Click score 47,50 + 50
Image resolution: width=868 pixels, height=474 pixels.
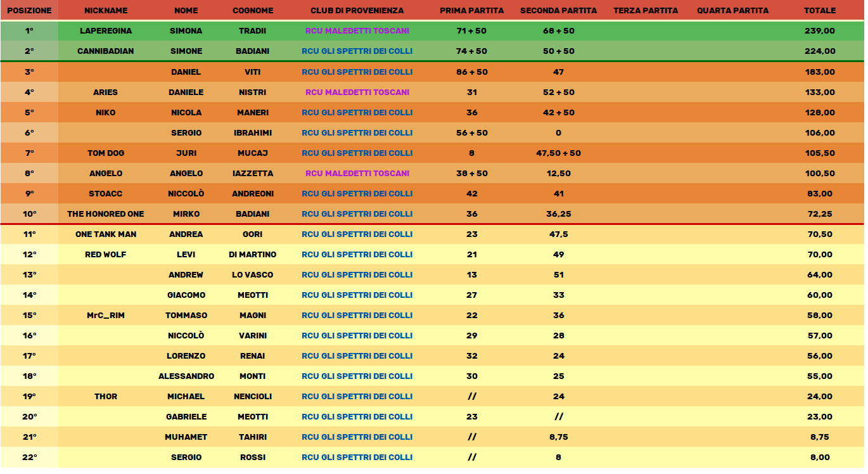[558, 153]
